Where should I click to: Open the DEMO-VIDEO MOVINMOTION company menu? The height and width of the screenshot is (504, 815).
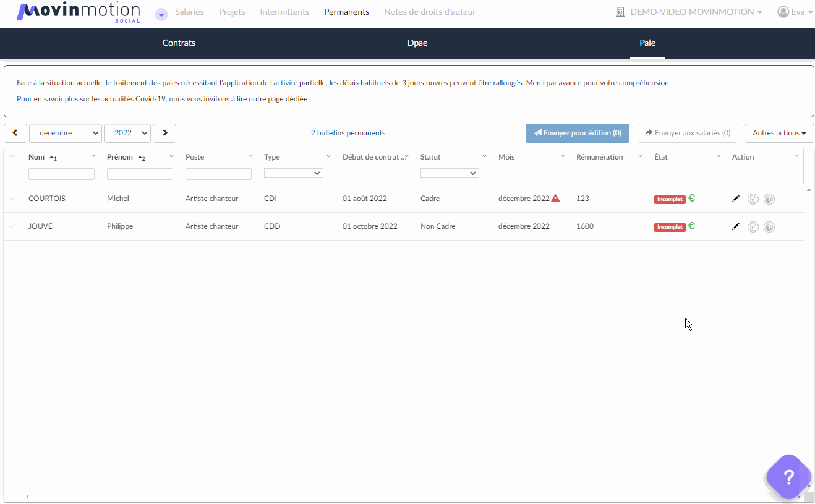pyautogui.click(x=696, y=12)
